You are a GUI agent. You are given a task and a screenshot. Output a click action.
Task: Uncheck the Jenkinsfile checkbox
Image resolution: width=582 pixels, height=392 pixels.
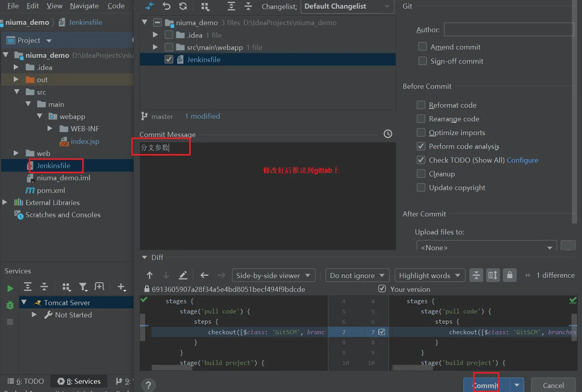click(169, 59)
